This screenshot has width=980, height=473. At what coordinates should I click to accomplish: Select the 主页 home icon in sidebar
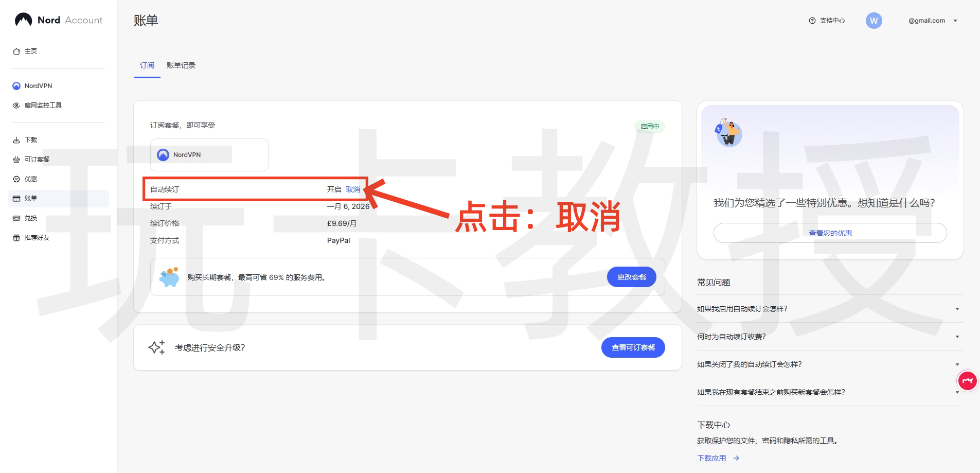tap(16, 51)
